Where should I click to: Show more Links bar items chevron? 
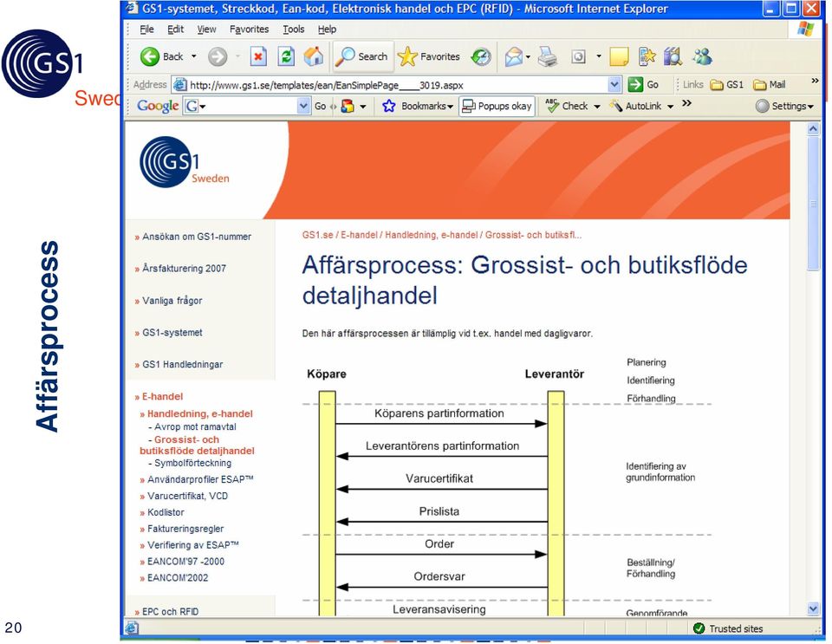pos(815,81)
